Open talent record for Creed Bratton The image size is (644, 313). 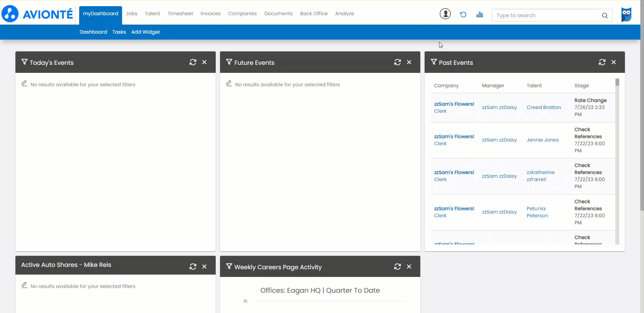point(543,107)
